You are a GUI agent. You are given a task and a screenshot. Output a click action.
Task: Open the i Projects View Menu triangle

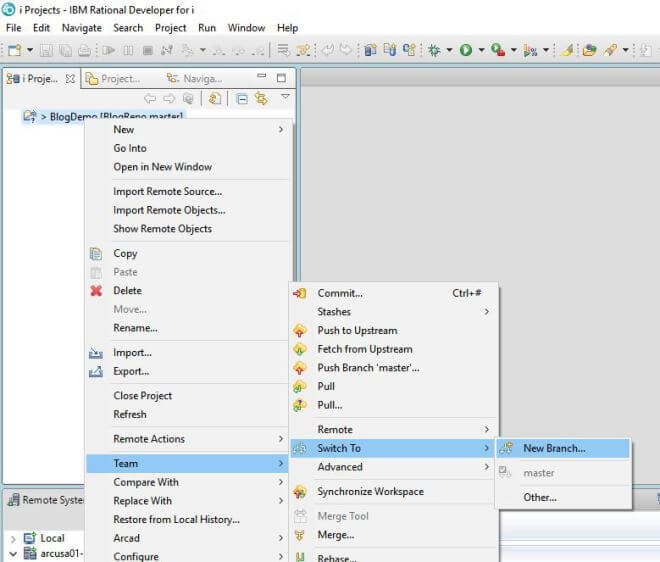[x=285, y=96]
